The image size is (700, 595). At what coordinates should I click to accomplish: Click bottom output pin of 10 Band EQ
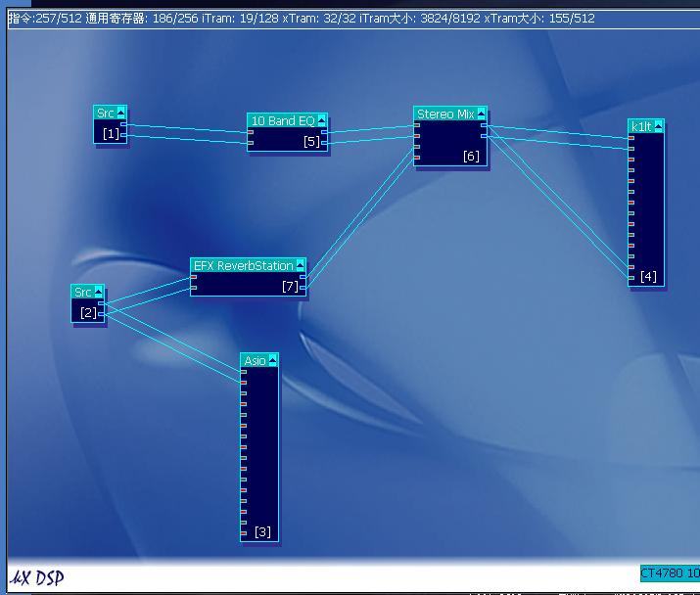point(325,143)
